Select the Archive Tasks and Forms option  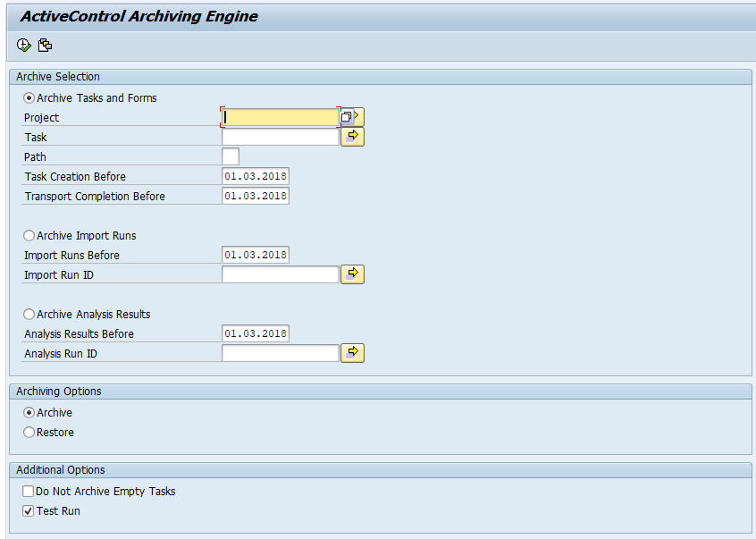click(29, 97)
